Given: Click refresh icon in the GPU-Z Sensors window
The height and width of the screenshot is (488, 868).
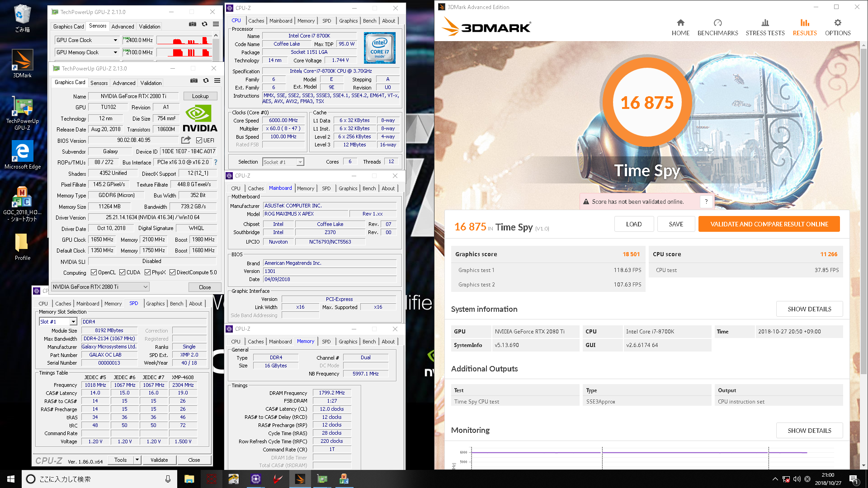Looking at the screenshot, I should point(204,24).
